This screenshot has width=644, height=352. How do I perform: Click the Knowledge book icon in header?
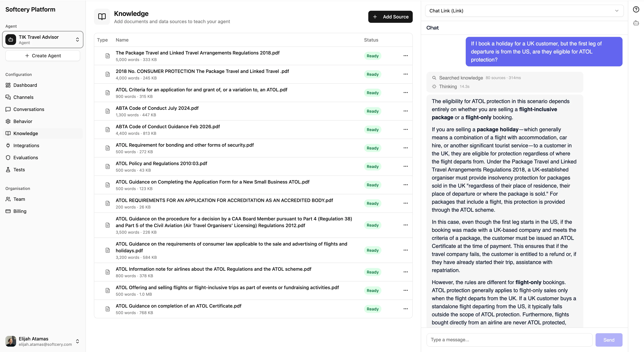pos(102,16)
